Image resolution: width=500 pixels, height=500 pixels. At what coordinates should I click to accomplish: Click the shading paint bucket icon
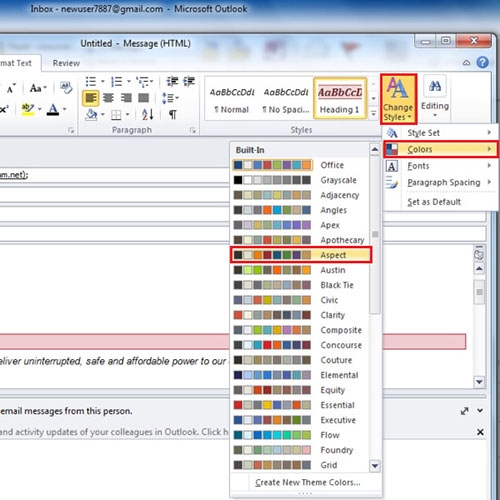[91, 115]
